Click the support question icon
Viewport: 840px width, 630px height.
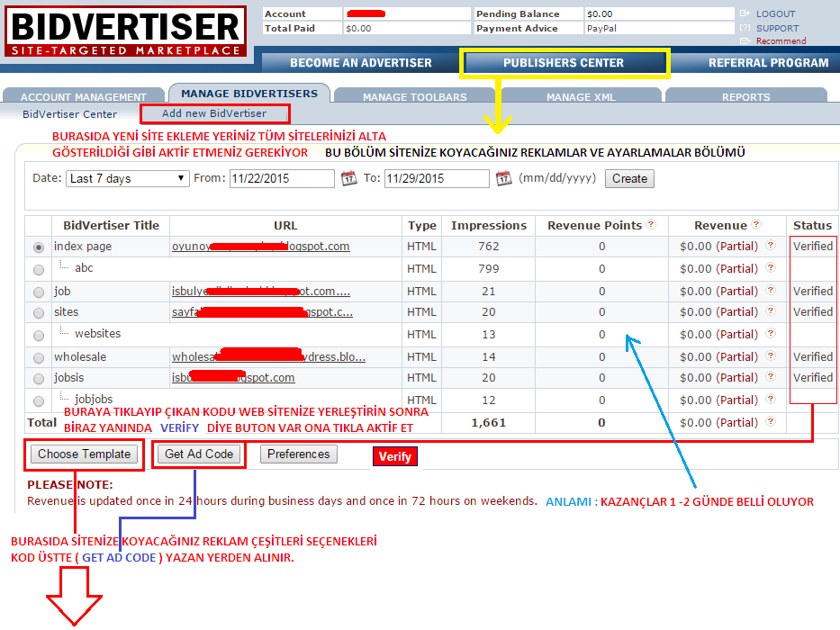(745, 27)
